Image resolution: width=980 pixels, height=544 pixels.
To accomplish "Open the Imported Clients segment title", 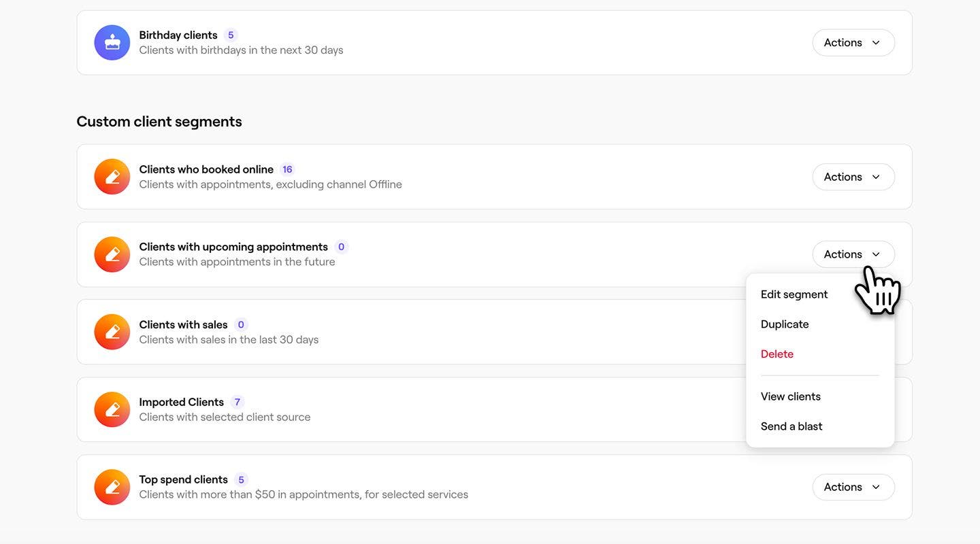I will point(181,402).
